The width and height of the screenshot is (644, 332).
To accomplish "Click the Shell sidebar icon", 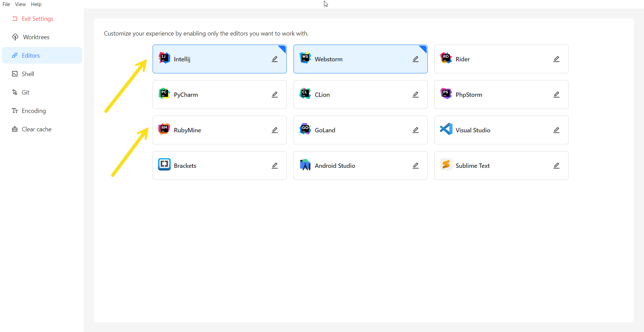I will coord(14,74).
